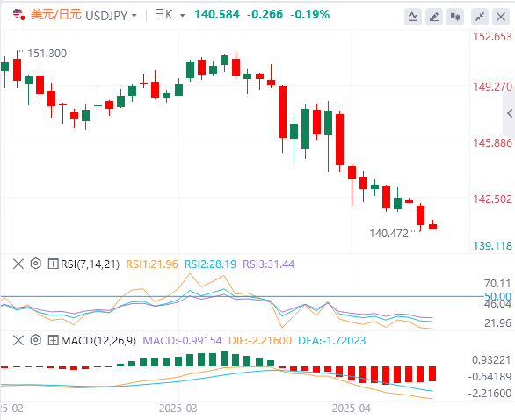Click the MACD -0.64189 axis label
Viewport: 515px width, 420px height.
pos(490,377)
